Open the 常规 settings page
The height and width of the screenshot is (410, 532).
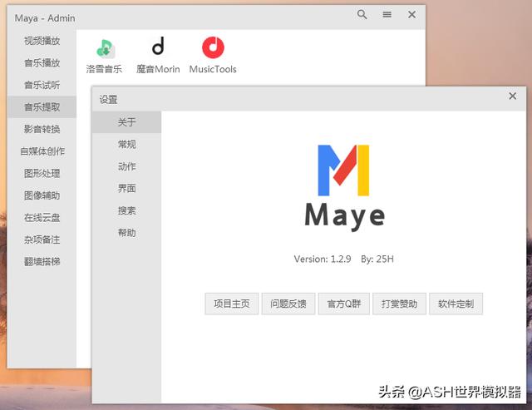[126, 144]
